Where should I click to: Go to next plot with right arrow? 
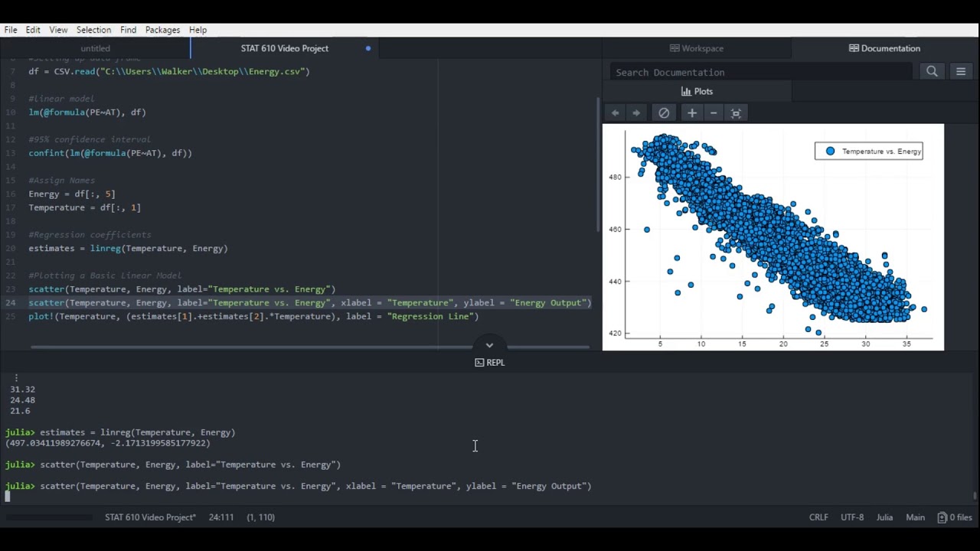pyautogui.click(x=635, y=113)
